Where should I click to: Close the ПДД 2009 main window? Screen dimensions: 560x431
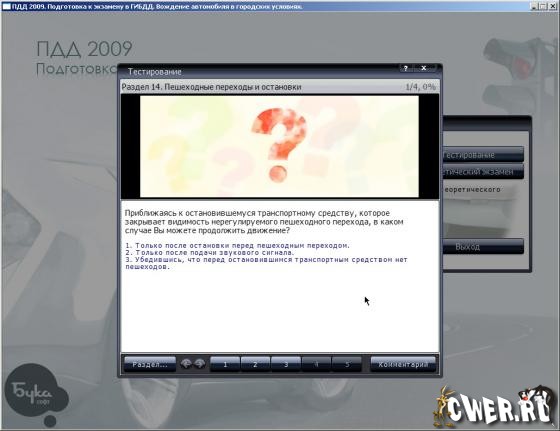(552, 6)
